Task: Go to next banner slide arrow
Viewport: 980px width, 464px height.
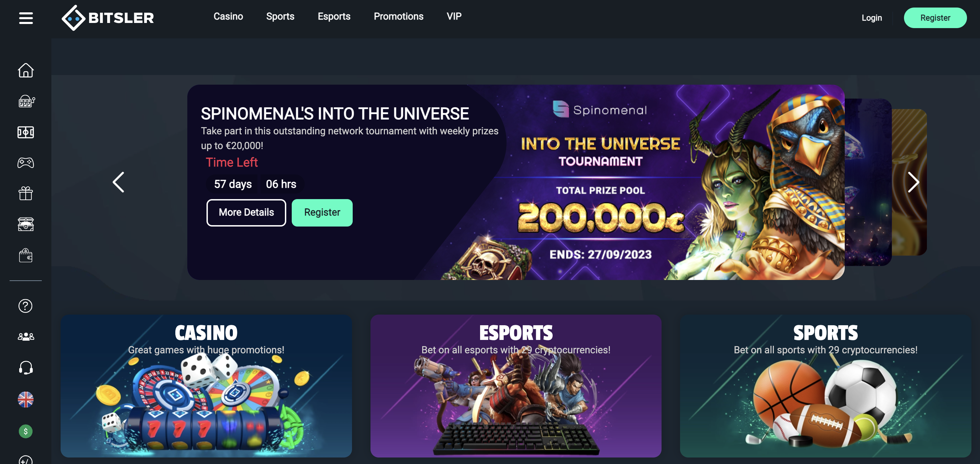Action: (914, 182)
